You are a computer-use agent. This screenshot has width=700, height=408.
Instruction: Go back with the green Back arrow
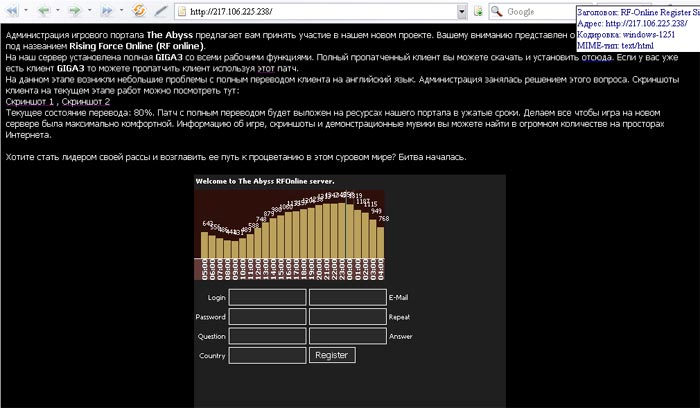[44, 11]
